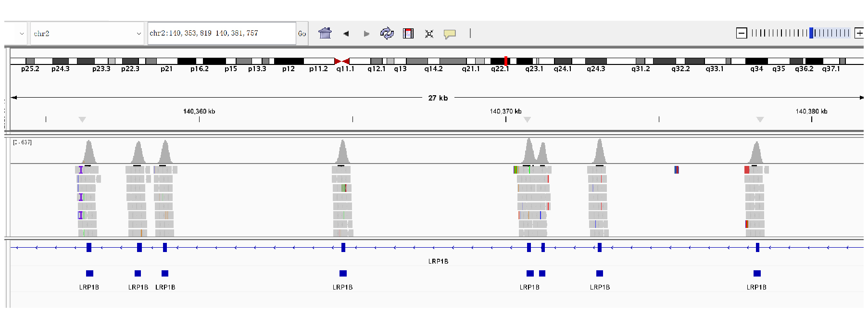
Task: Toggle the yellow popup behavior speech bubble
Action: coord(450,34)
